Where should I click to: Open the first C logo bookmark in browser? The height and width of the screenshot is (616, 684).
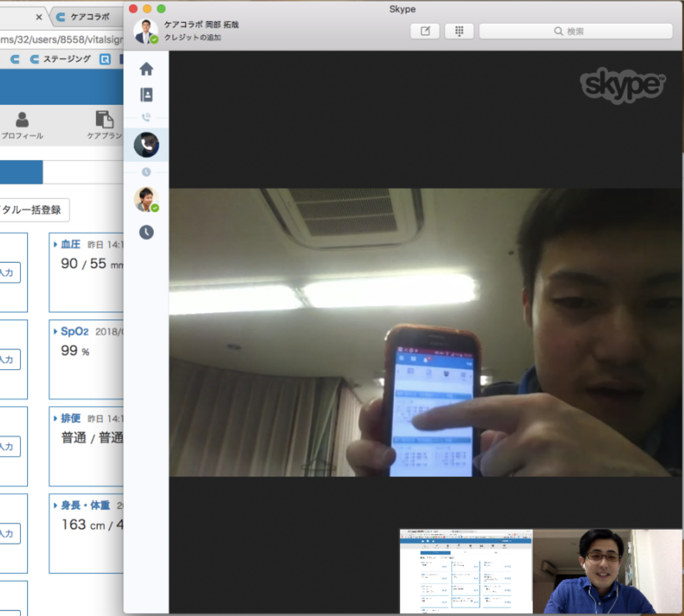pyautogui.click(x=15, y=59)
